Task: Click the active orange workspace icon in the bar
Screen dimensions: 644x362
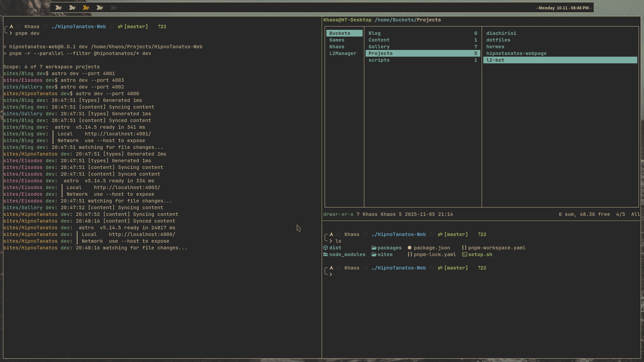Action: [86, 7]
